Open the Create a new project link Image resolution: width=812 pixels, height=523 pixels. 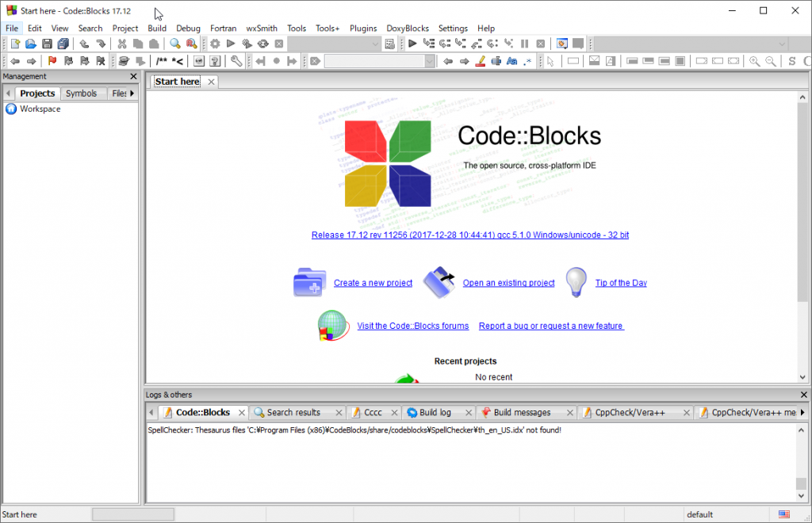(x=372, y=283)
